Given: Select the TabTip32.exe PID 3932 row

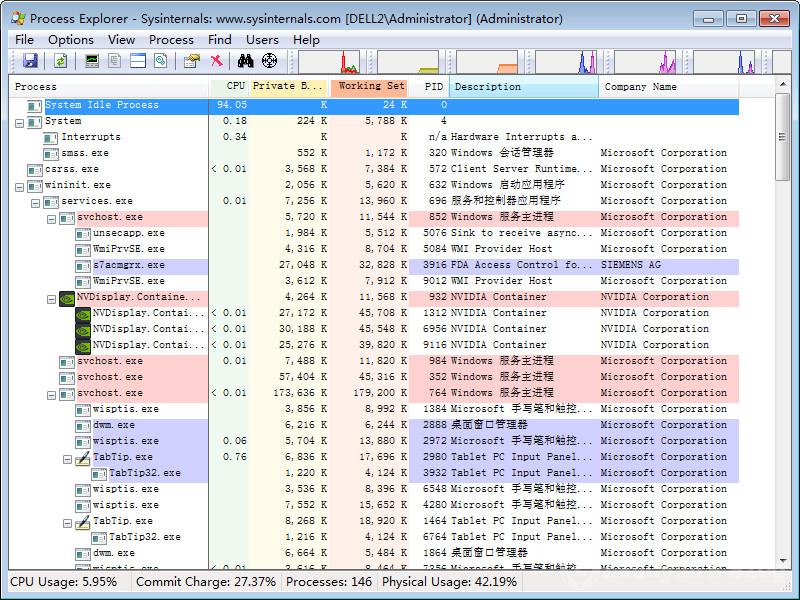Looking at the screenshot, I should (374, 474).
